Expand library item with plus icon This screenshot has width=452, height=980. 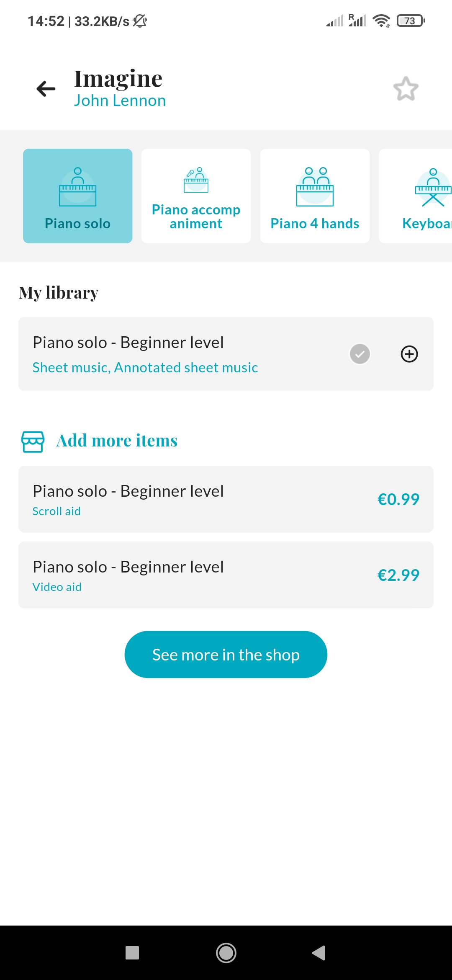(409, 354)
